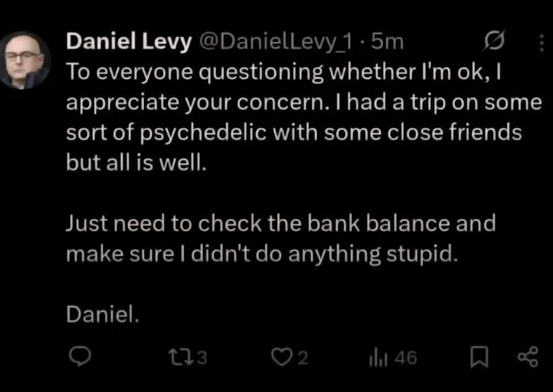
Task: Open the reply composer via comment icon
Action: pyautogui.click(x=81, y=357)
